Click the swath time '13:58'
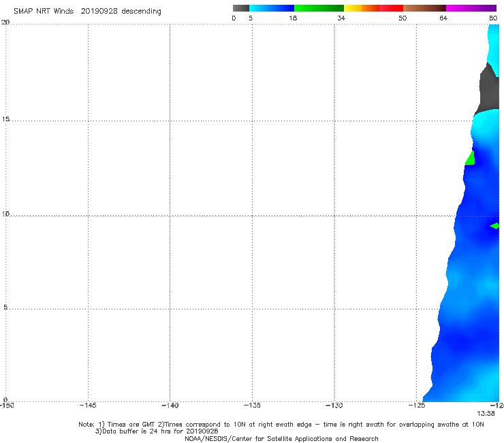Viewport: 504px width, 443px height. click(486, 414)
